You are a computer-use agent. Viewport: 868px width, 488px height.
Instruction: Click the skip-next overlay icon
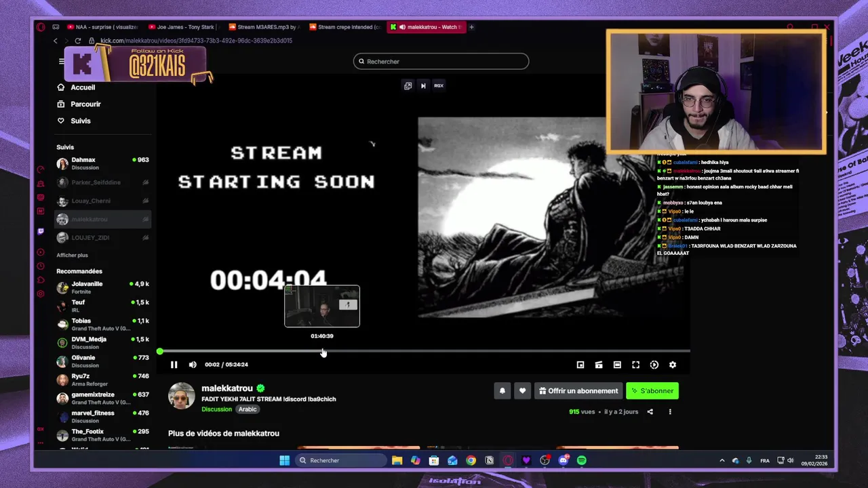tap(423, 85)
